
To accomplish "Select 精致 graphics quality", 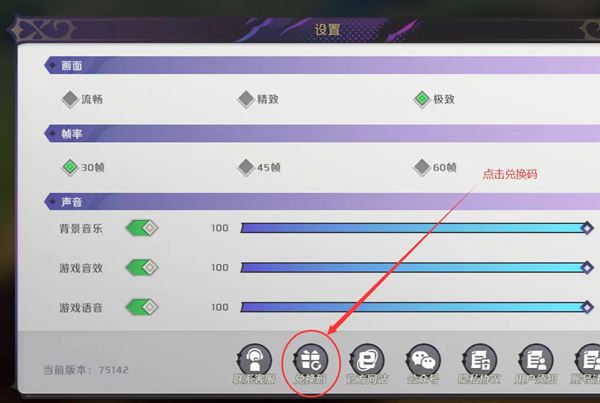I will click(x=258, y=99).
